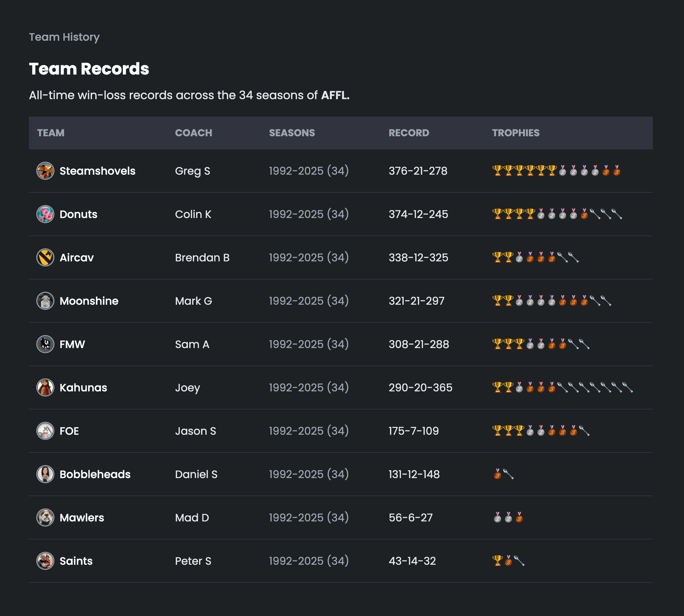Viewport: 684px width, 616px height.
Task: Click the Saints team logo
Action: click(x=45, y=561)
